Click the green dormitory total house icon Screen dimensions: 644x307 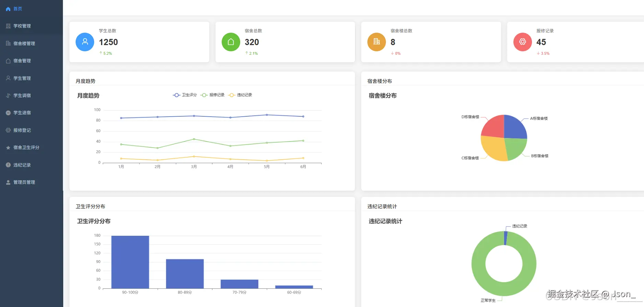(x=231, y=42)
